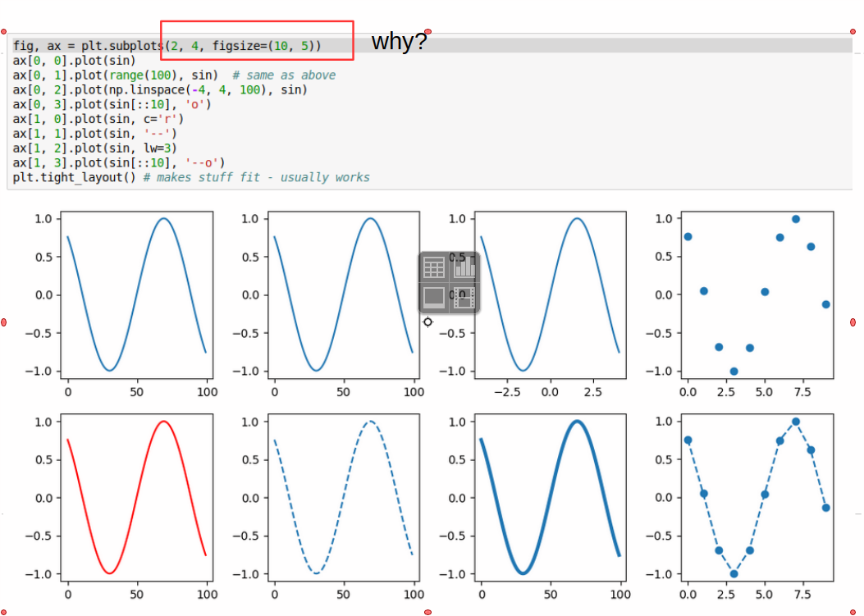Click the top-right scatter-dot subplot
The image size is (864, 616).
click(x=757, y=294)
